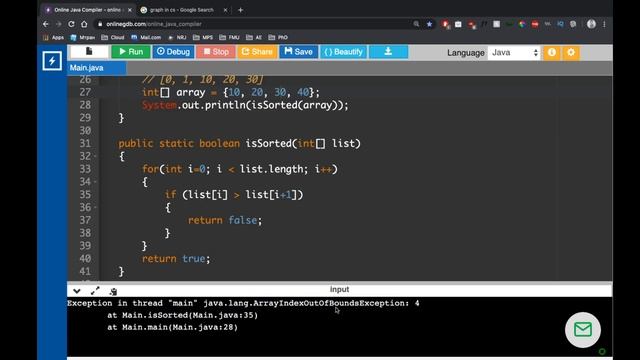Go forward in browser history
The height and width of the screenshot is (360, 640).
point(58,24)
